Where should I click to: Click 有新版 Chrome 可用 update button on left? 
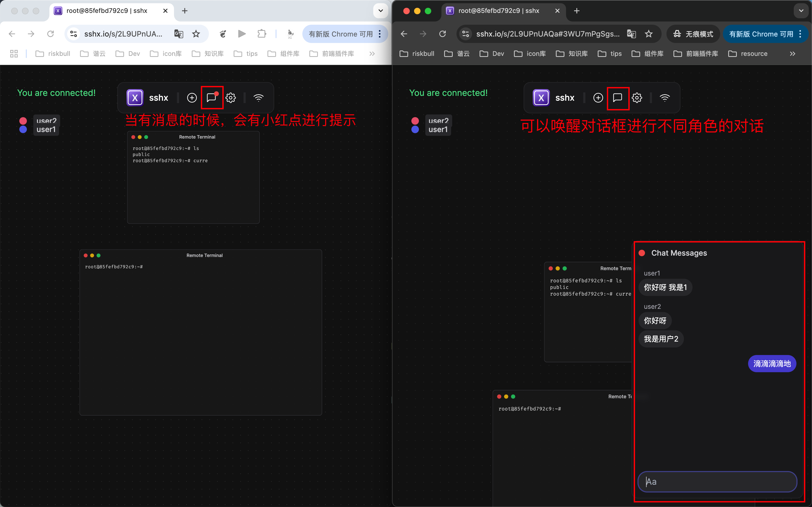[341, 34]
